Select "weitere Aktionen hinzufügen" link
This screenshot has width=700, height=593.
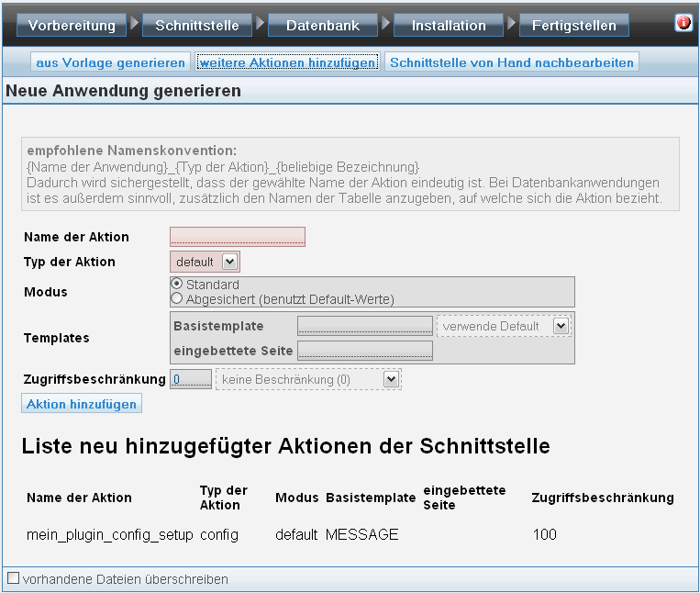click(287, 62)
